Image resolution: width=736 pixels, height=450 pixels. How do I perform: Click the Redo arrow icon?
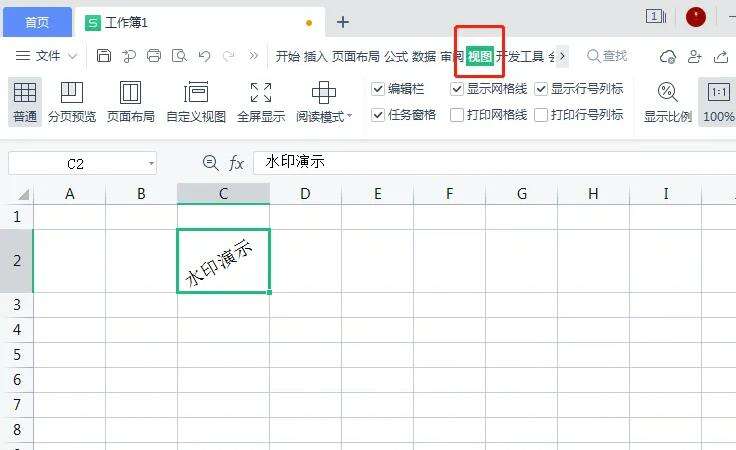point(229,56)
